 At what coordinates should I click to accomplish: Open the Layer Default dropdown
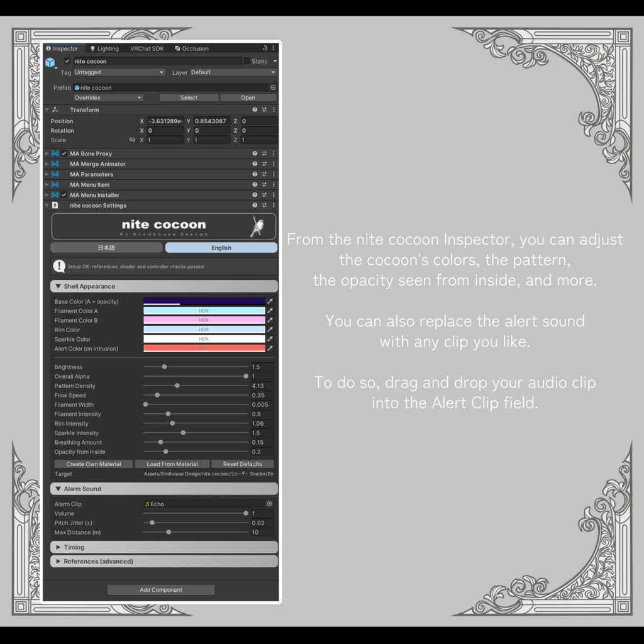click(x=233, y=72)
